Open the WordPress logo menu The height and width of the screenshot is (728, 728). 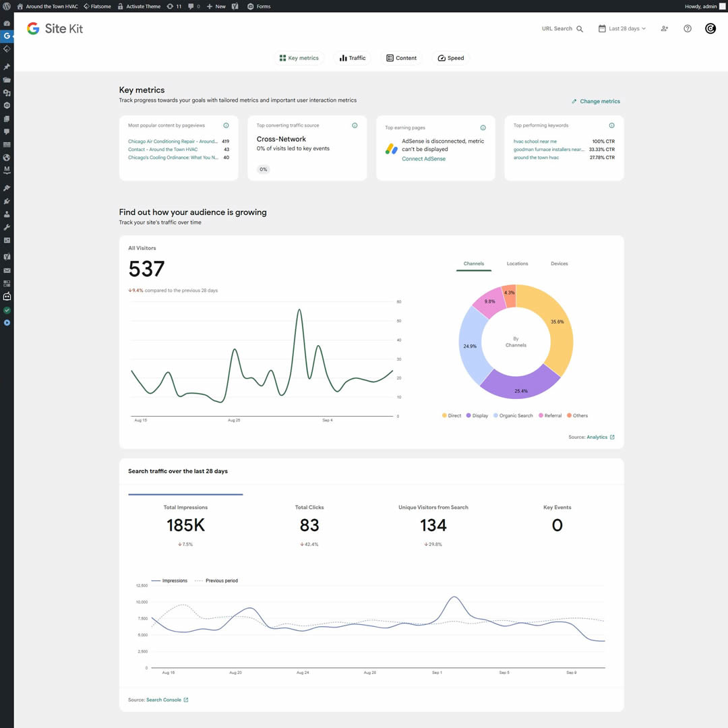(7, 6)
